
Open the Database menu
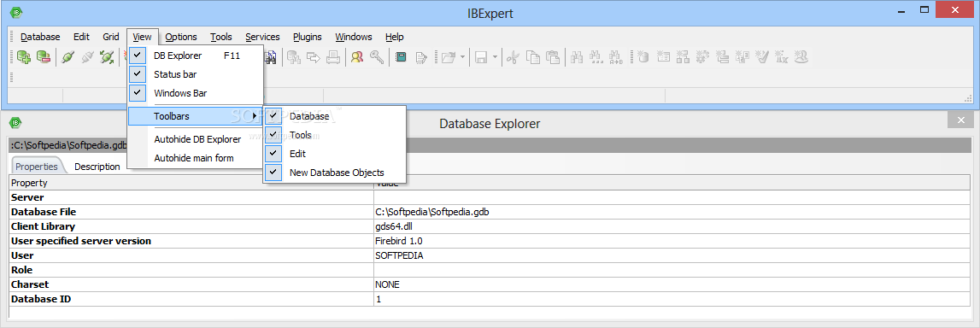[x=40, y=37]
